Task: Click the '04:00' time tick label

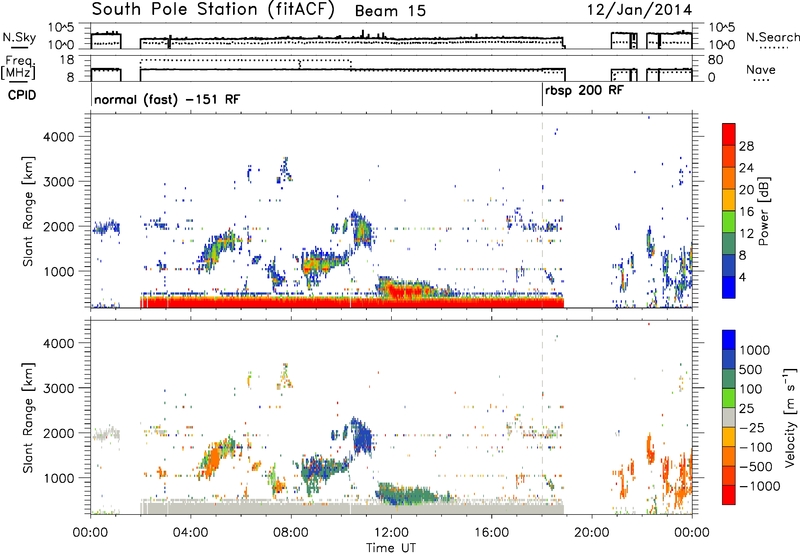Action: point(190,533)
